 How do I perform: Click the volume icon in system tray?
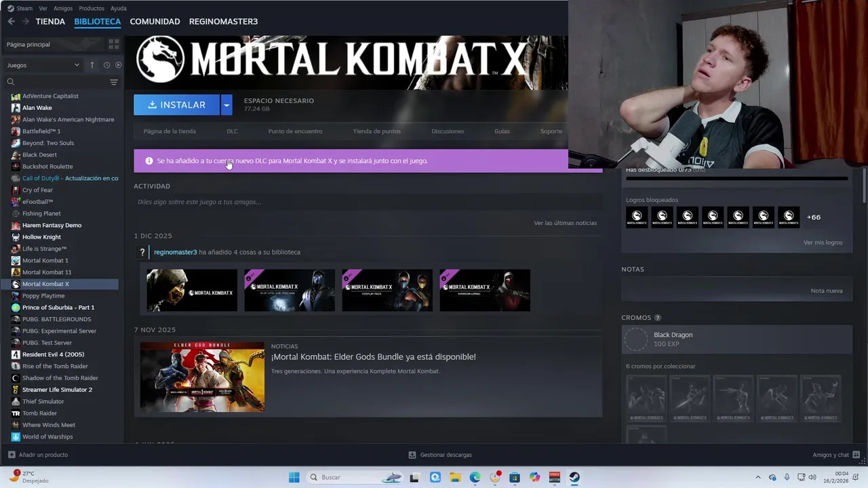(812, 477)
